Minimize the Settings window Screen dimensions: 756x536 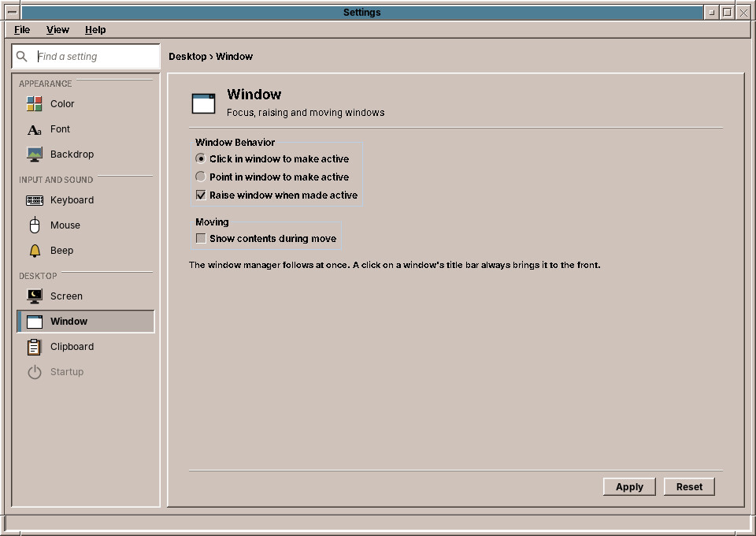pos(712,13)
